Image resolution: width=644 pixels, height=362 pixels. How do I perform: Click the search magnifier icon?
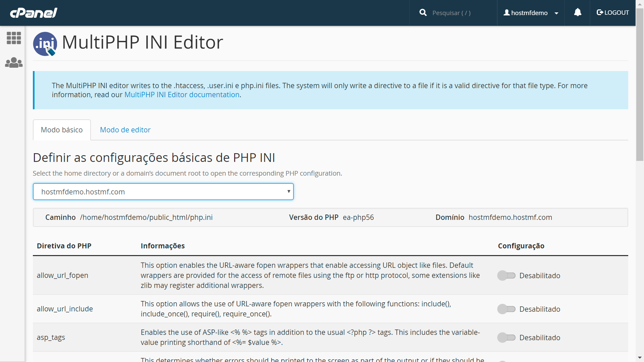coord(423,13)
